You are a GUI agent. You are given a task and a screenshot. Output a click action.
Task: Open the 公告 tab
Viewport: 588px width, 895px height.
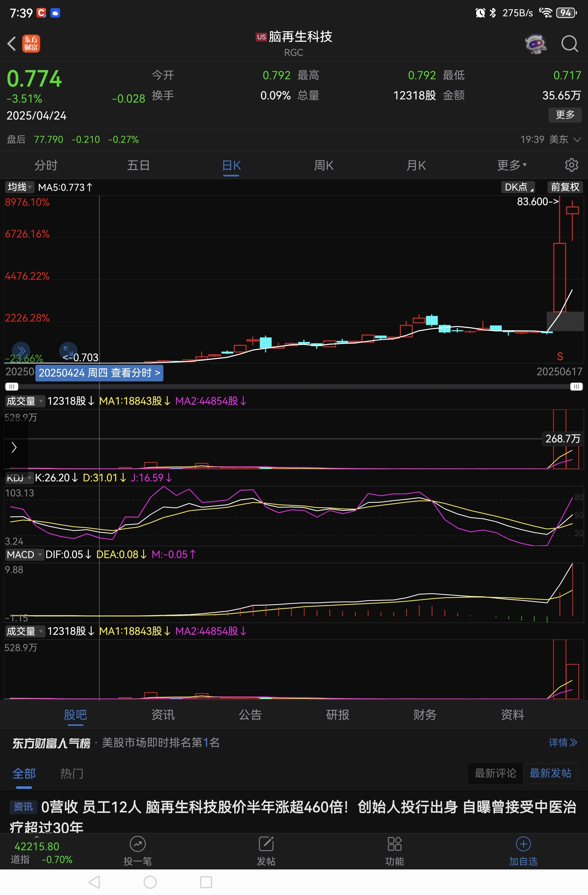[x=251, y=714]
